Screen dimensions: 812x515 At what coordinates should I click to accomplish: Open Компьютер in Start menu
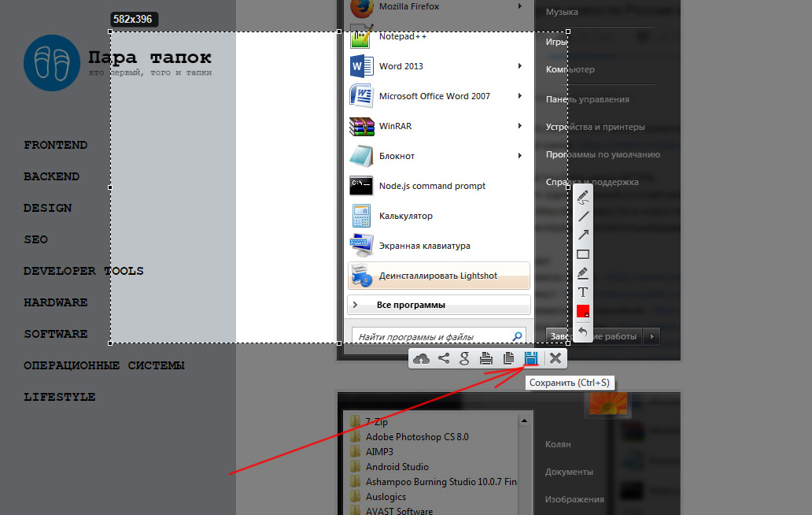[x=570, y=69]
